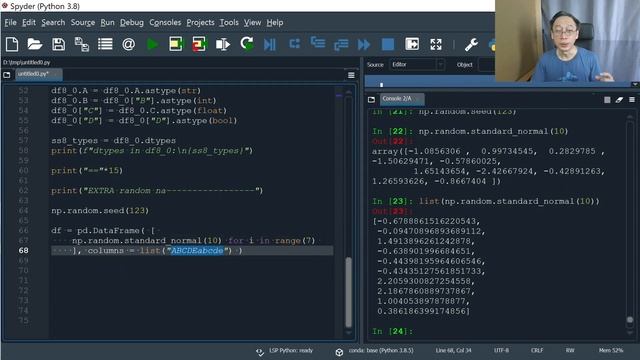Click the New file icon

pyautogui.click(x=12, y=44)
